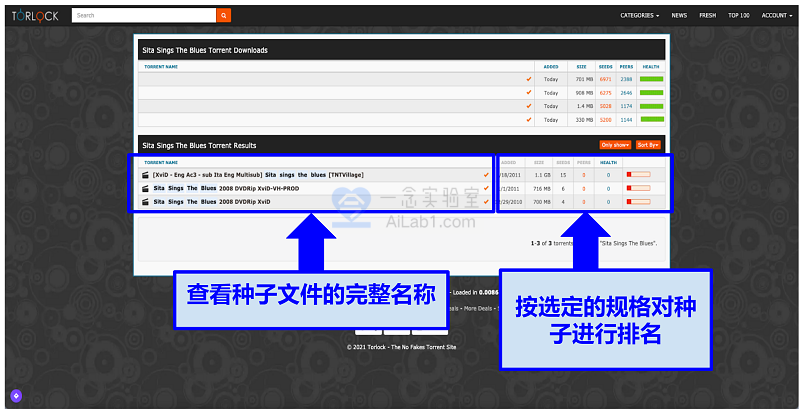Open the ACCOUNT dropdown menu

777,15
